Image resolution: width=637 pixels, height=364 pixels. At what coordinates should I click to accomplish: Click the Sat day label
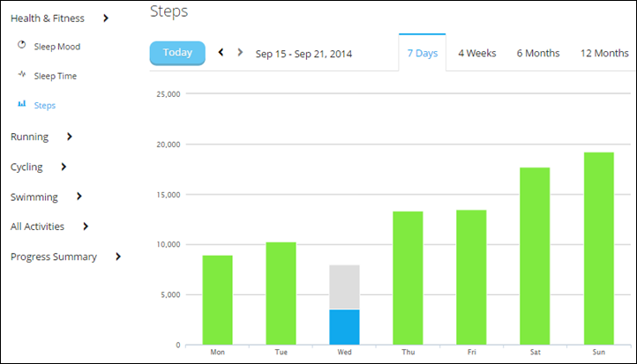[x=535, y=353]
